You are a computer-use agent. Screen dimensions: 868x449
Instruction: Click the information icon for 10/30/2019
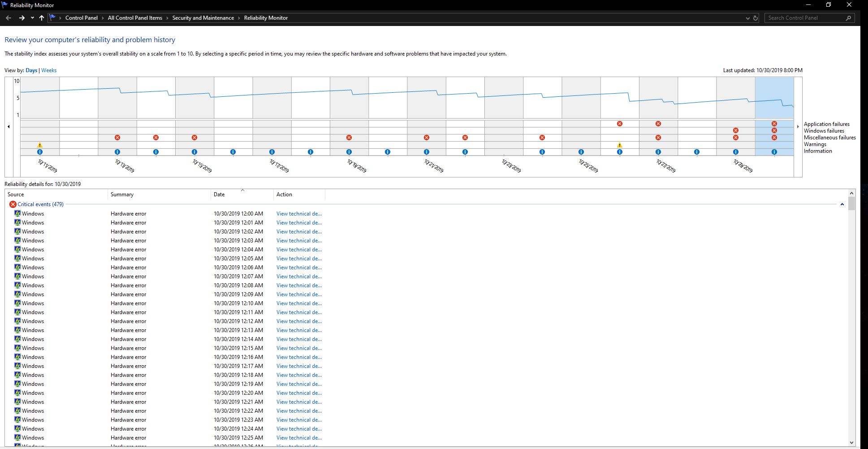click(774, 152)
